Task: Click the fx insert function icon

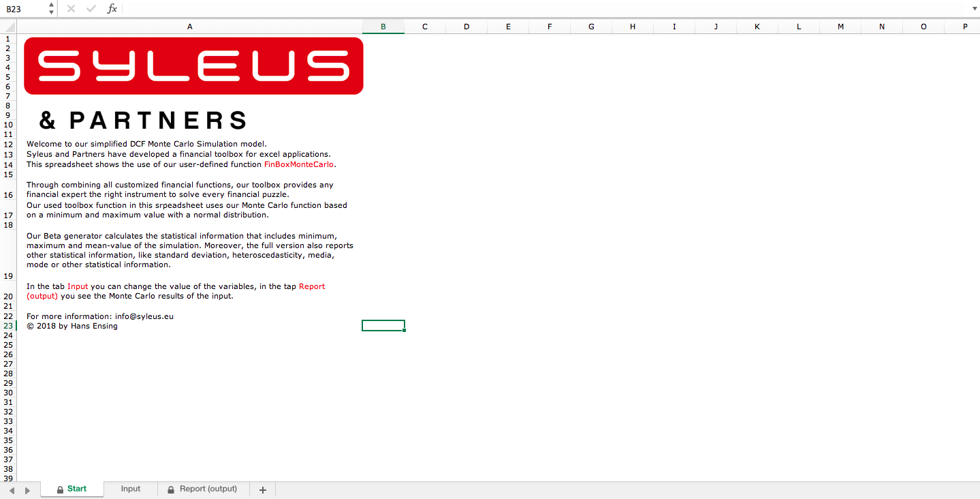Action: coord(112,9)
